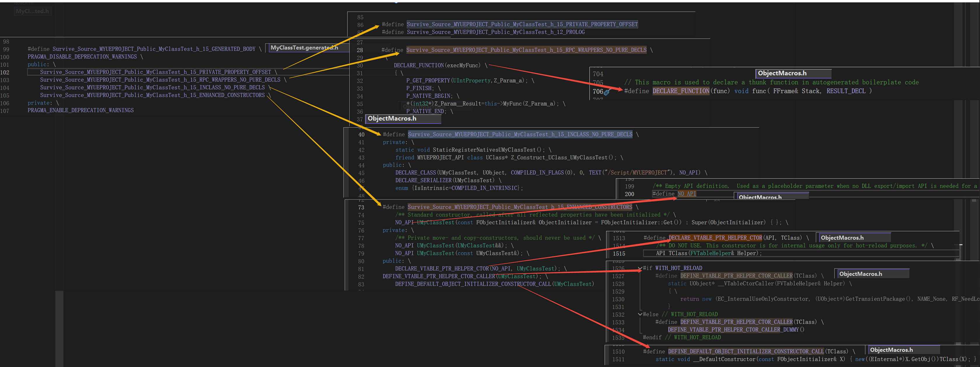
Task: Click RPC_WRAPPERS_NO_PURE_DECLS macro on line 103
Action: click(x=160, y=80)
